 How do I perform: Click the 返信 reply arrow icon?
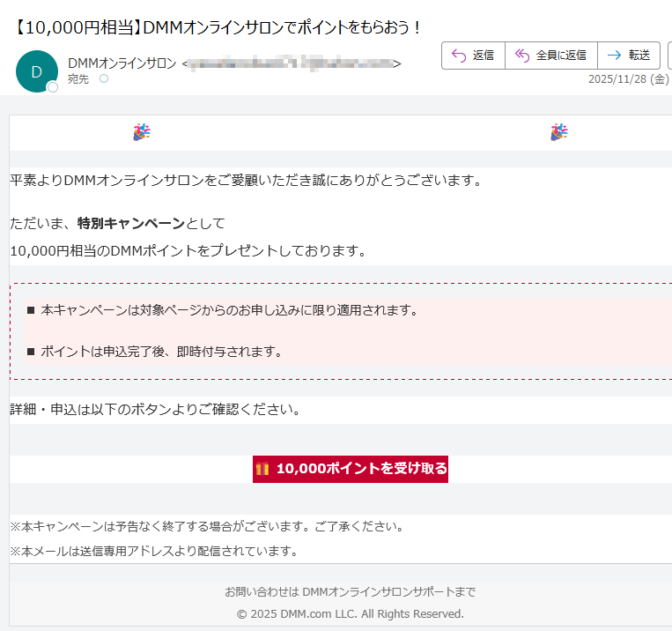coord(458,55)
